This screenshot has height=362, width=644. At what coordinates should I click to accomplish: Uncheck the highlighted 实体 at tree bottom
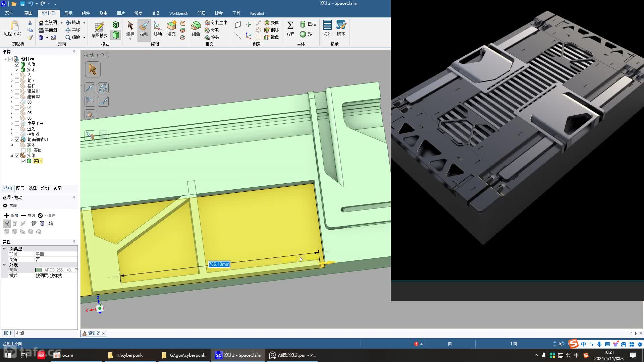click(23, 161)
